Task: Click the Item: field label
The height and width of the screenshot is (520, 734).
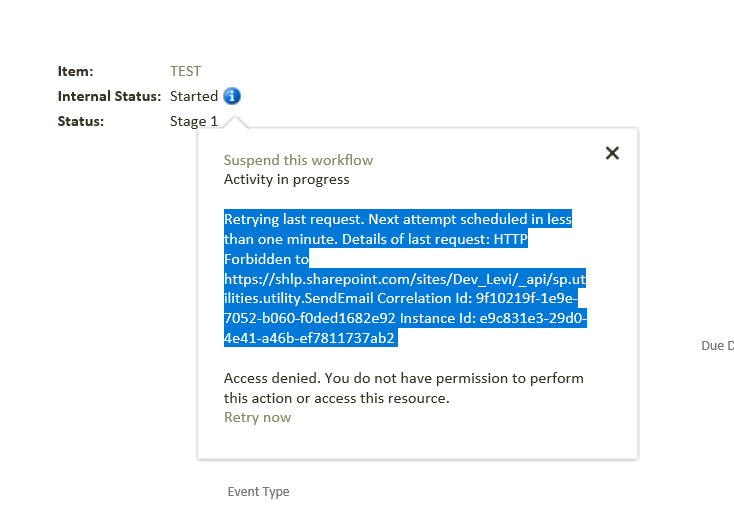Action: click(75, 71)
